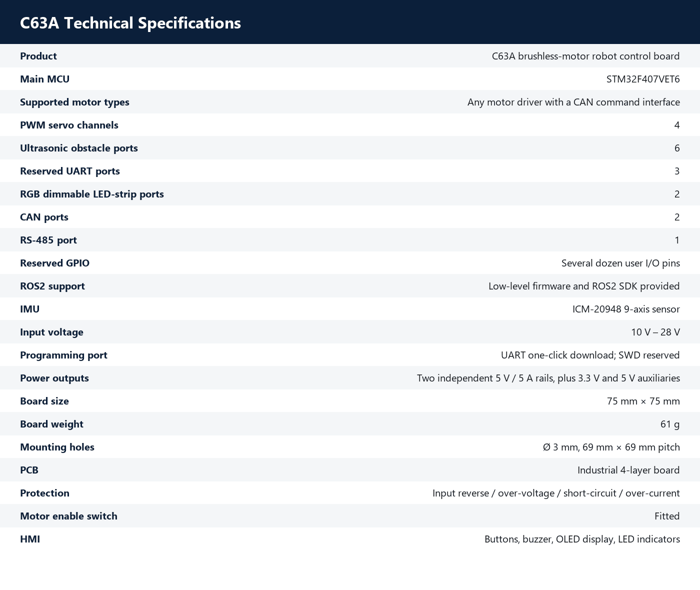Viewport: 700px width, 590px height.
Task: Click the 75 mm × 75 mm board size value
Action: [643, 401]
